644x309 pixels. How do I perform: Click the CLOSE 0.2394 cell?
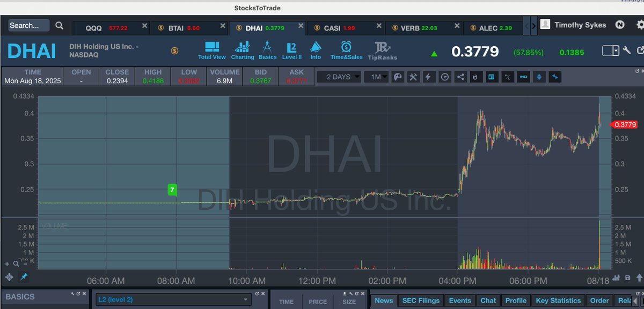(x=117, y=76)
